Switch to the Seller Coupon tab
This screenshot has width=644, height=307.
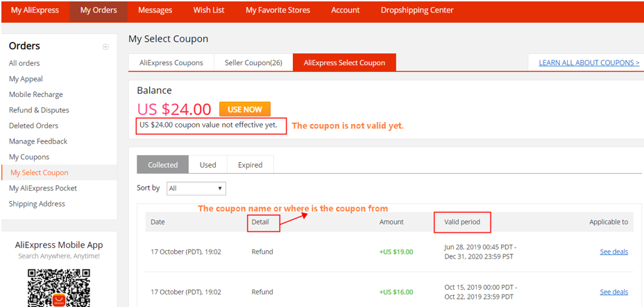(253, 62)
